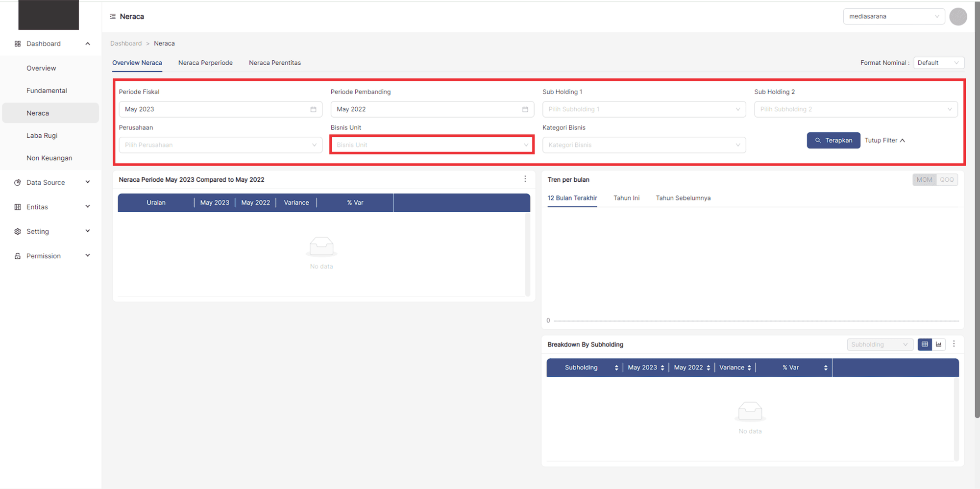Click the Terapkan button
This screenshot has height=489, width=980.
coord(833,141)
